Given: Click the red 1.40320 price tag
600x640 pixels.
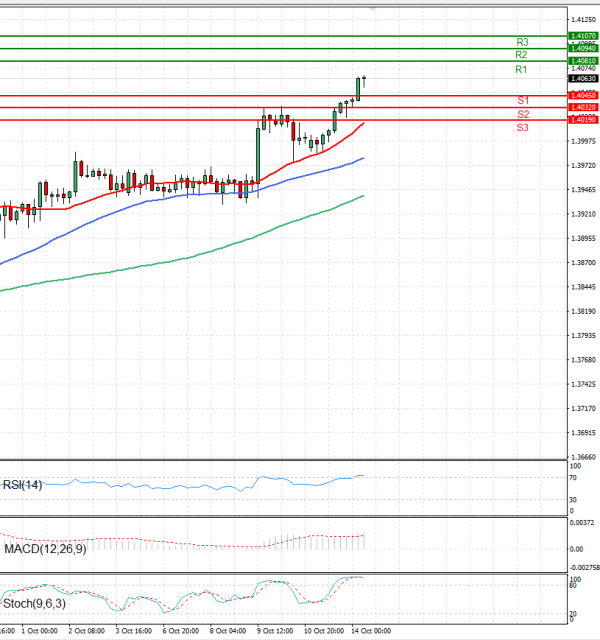Looking at the screenshot, I should 583,107.
